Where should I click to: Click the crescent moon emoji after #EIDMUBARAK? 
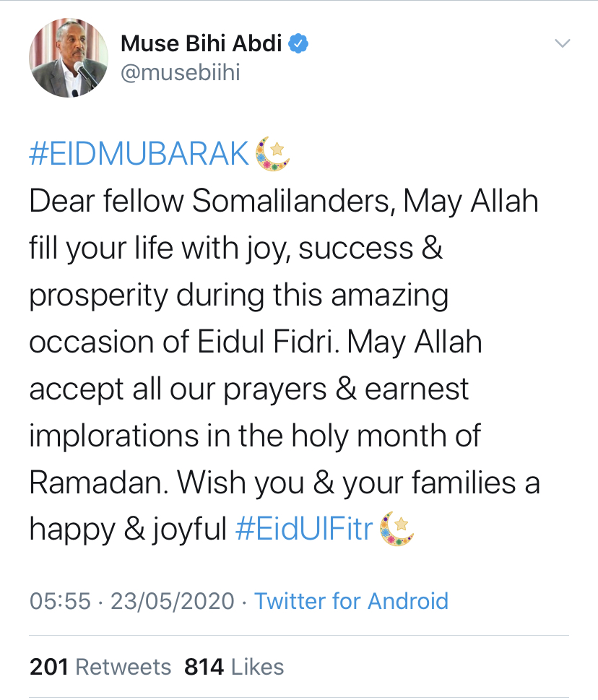273,154
